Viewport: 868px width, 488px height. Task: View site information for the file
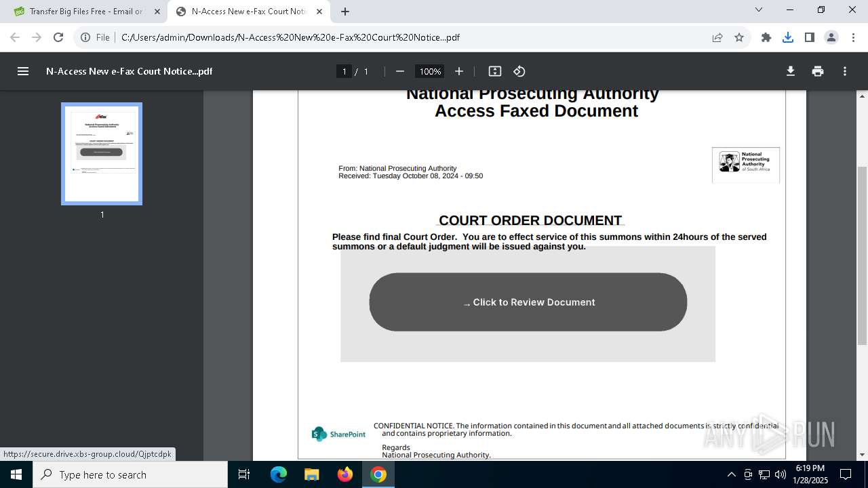85,37
